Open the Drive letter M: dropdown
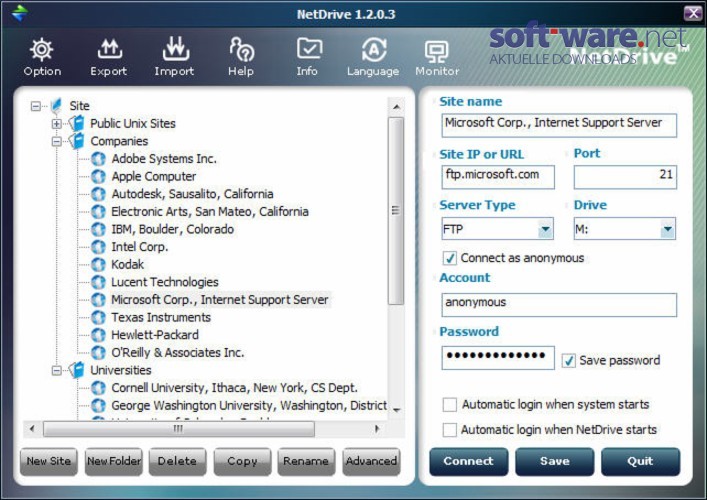Image resolution: width=707 pixels, height=500 pixels. (667, 229)
